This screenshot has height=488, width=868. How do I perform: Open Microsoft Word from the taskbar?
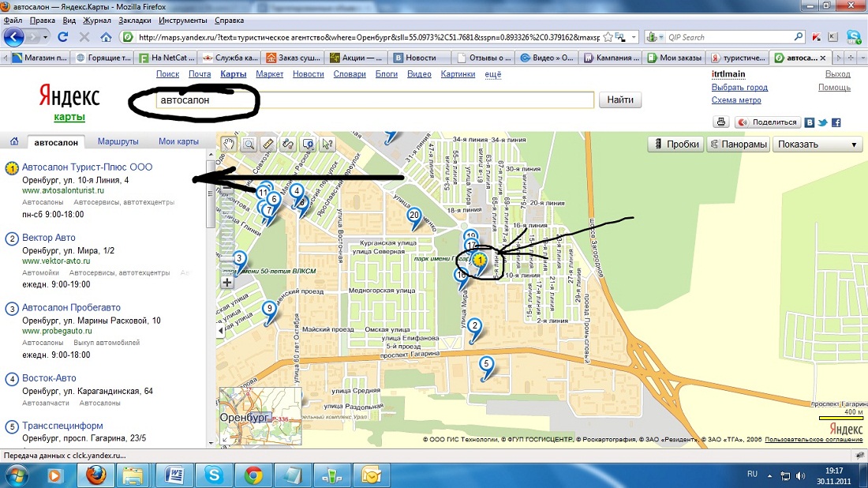174,475
